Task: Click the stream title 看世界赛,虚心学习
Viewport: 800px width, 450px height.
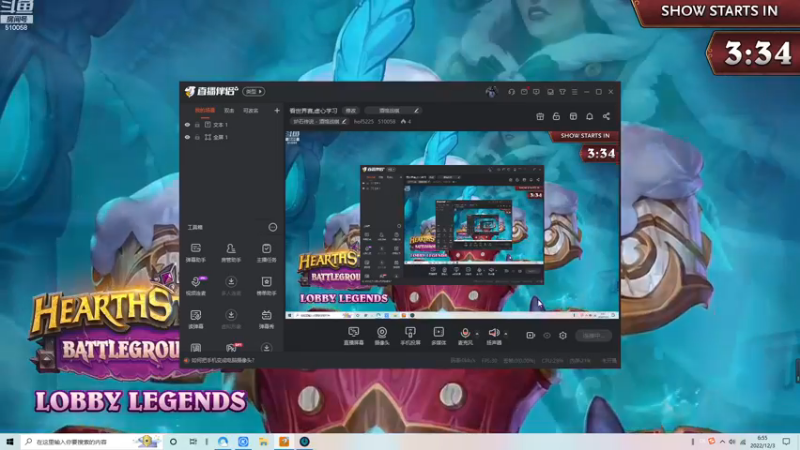Action: (313, 111)
